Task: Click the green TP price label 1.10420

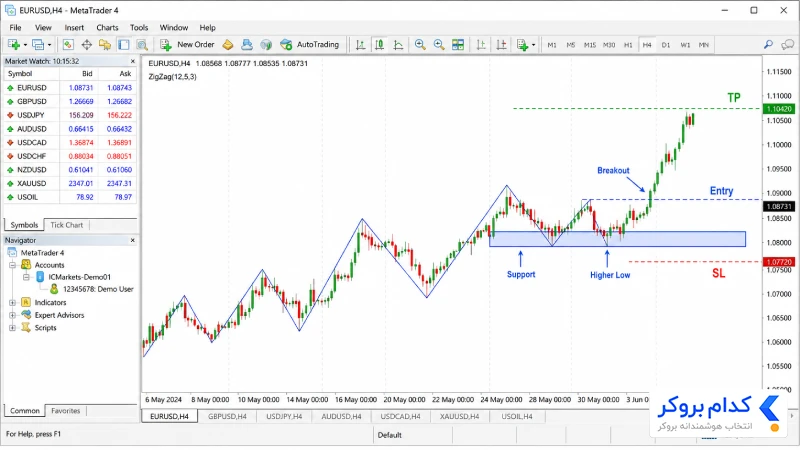Action: coord(779,109)
